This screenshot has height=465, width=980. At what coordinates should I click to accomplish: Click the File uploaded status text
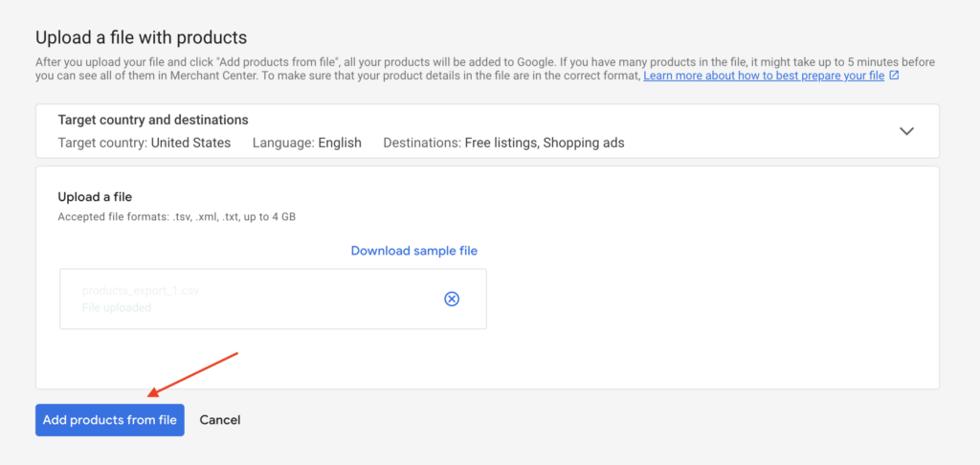[x=116, y=307]
